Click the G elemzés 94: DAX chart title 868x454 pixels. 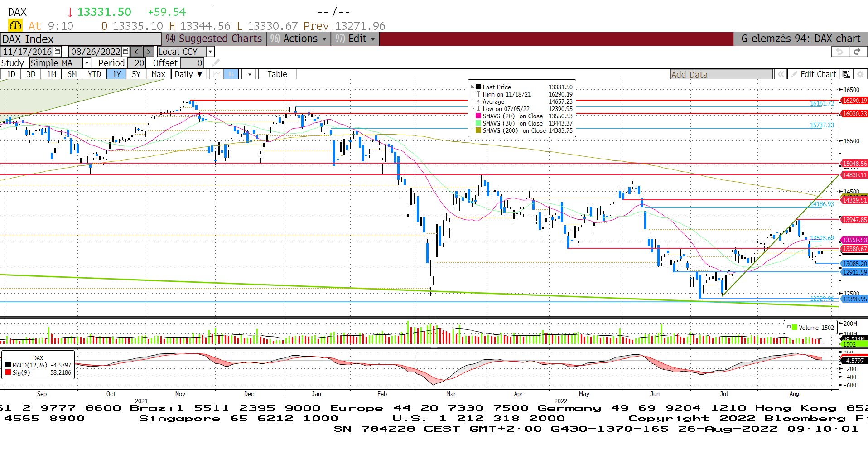click(x=800, y=39)
